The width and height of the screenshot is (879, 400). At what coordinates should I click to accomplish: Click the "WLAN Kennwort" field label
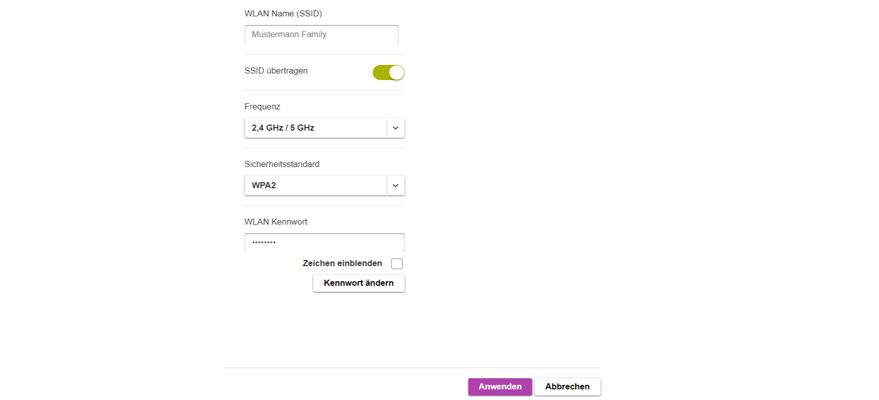tap(276, 221)
